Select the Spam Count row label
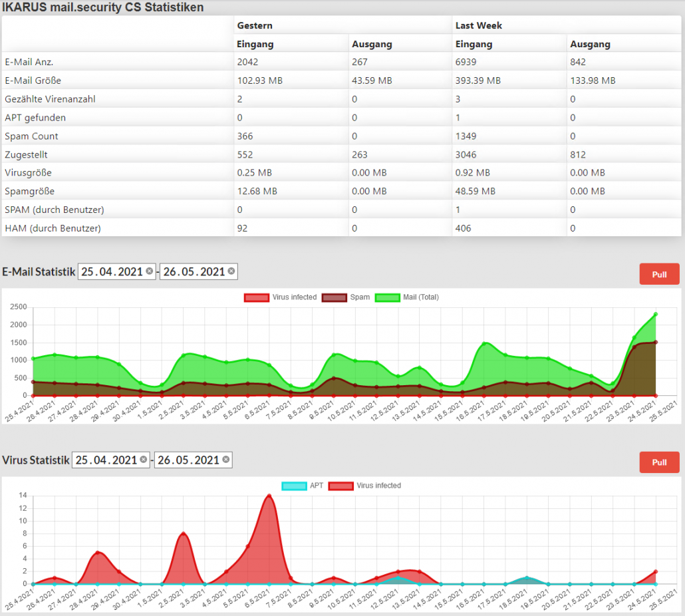The height and width of the screenshot is (616, 685). click(31, 136)
